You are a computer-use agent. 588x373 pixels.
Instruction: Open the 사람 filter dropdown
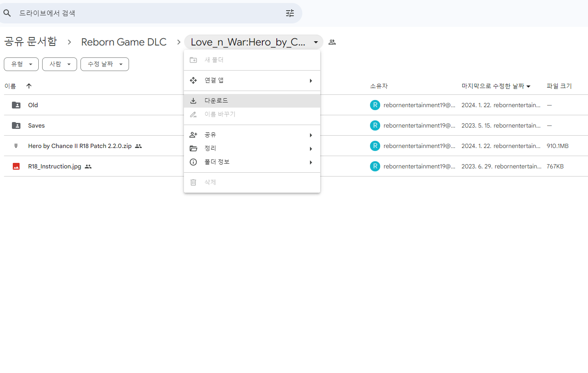pos(60,64)
